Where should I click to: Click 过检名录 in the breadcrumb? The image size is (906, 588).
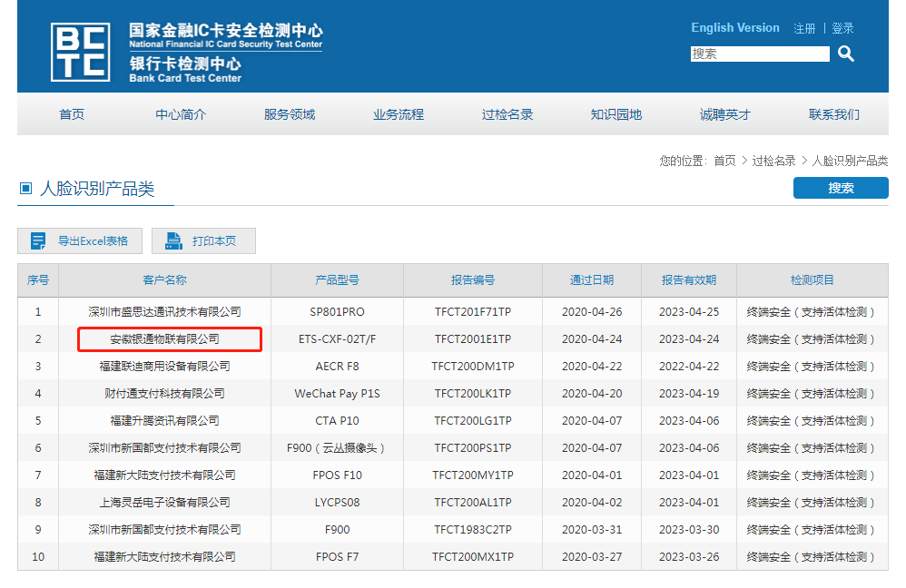(x=773, y=161)
